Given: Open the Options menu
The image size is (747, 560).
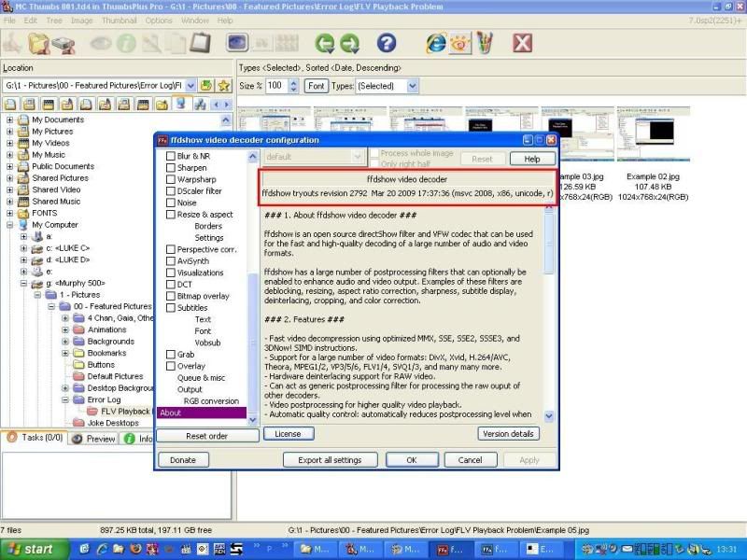Looking at the screenshot, I should pyautogui.click(x=159, y=21).
